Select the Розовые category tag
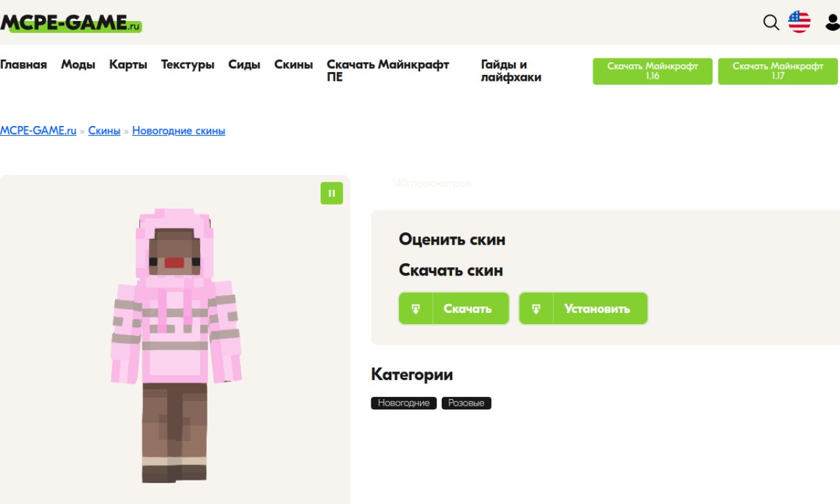840x504 pixels. [466, 403]
